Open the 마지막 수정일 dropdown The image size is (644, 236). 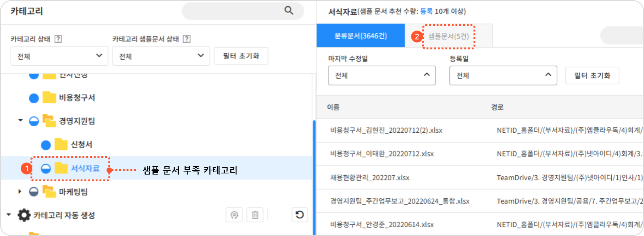pos(382,75)
